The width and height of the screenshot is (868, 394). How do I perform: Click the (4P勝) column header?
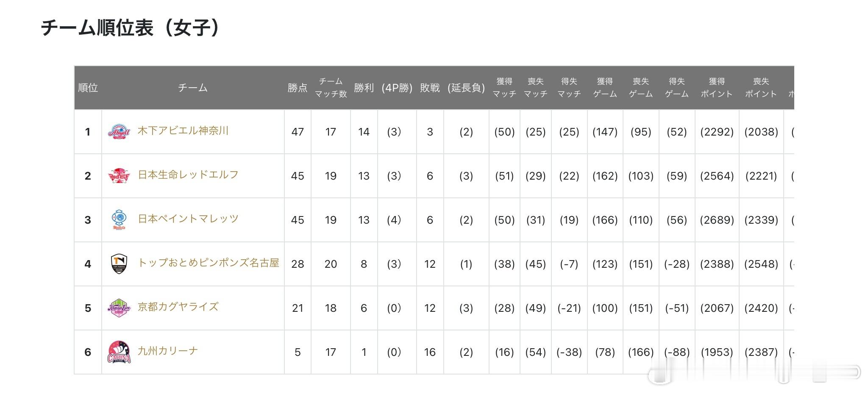tap(397, 88)
